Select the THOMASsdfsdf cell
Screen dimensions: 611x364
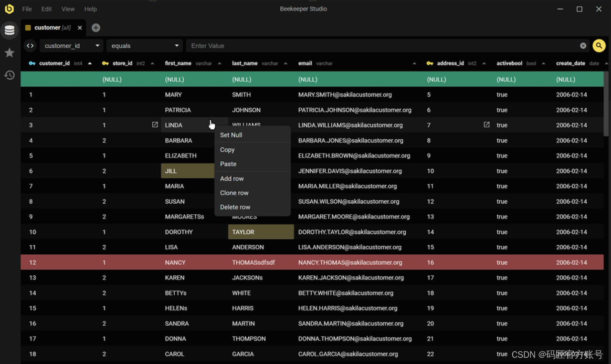(261, 262)
